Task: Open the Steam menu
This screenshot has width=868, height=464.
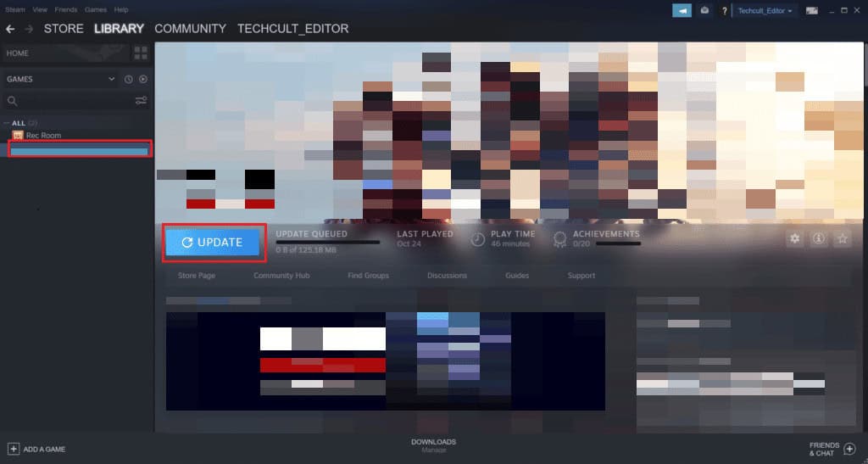Action: 15,9
